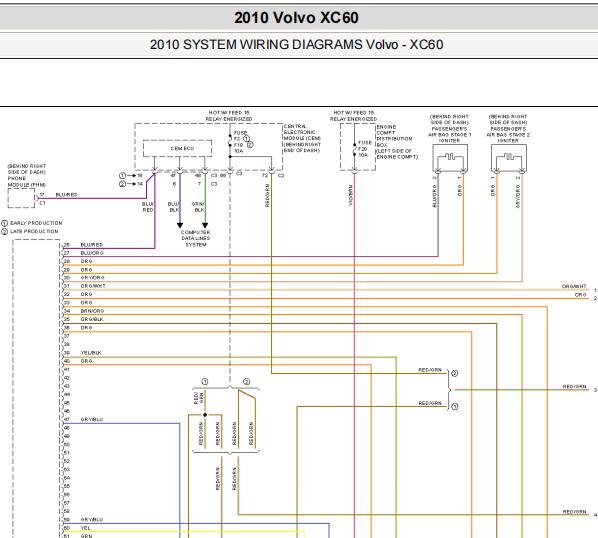
Task: Click vertical 'RED/GRN' label below CEM pin 72
Action: (x=267, y=196)
